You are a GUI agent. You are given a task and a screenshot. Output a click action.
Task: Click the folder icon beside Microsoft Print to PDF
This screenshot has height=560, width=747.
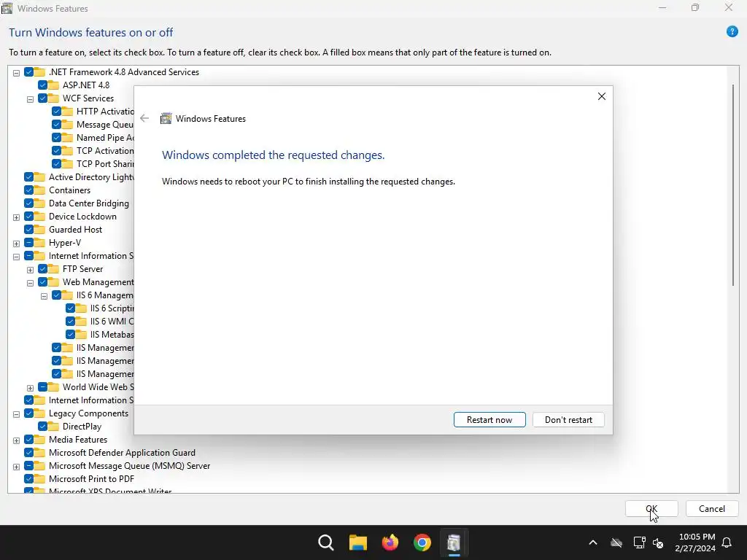coord(40,479)
